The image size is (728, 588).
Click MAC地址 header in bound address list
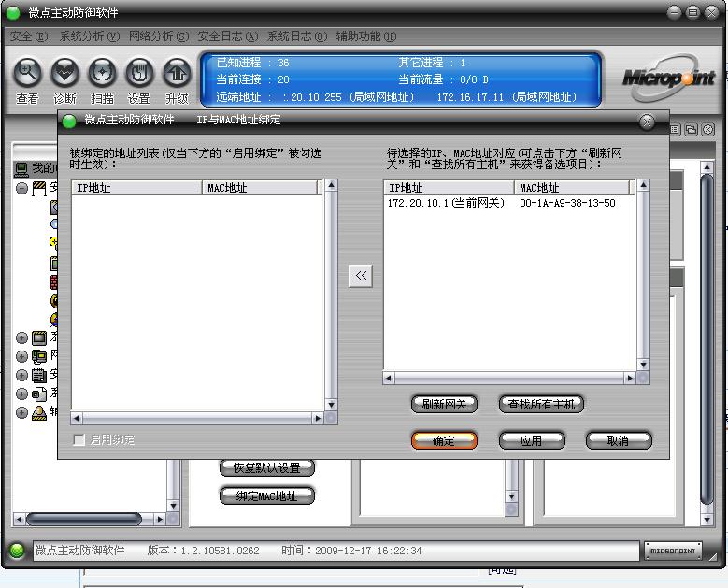tap(260, 188)
